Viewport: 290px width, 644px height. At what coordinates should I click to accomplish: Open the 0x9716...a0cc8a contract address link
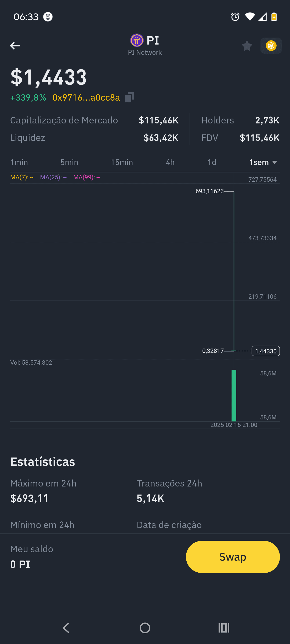coord(86,97)
